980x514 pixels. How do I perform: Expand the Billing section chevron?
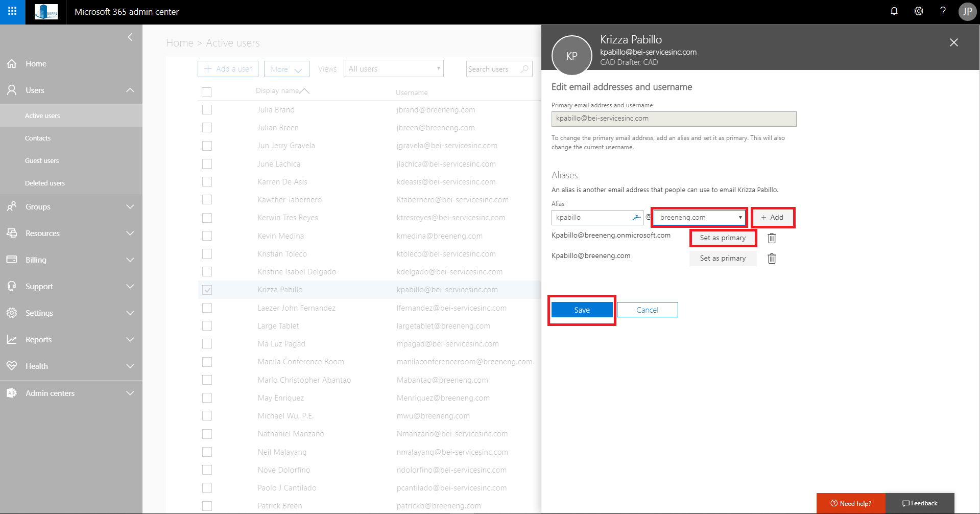point(130,260)
